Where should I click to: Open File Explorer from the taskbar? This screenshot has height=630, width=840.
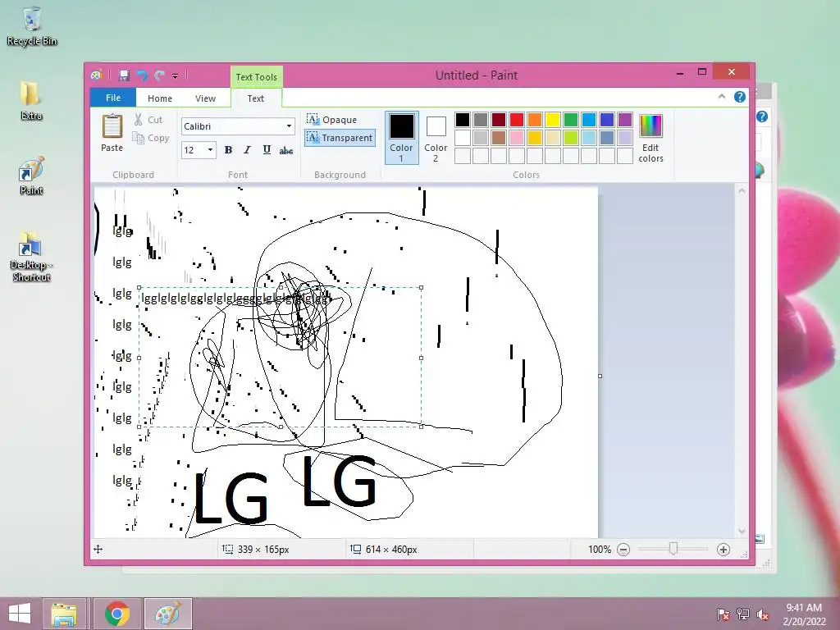click(64, 614)
